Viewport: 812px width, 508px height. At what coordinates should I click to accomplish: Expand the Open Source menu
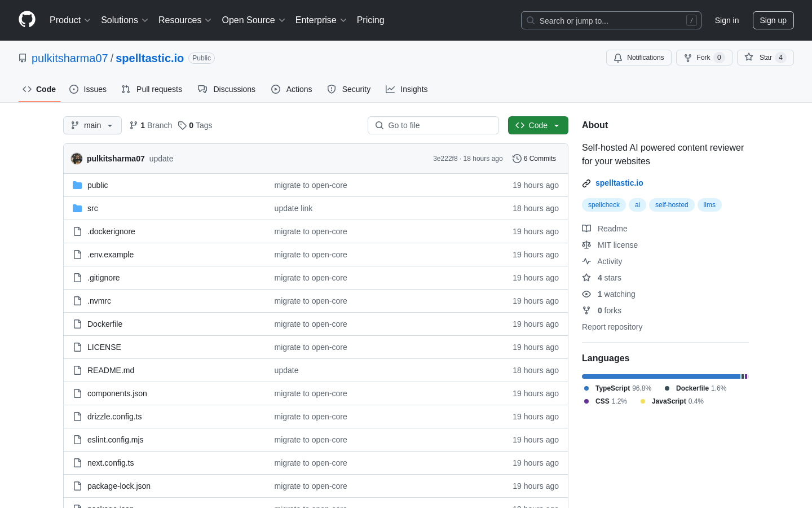[x=254, y=20]
